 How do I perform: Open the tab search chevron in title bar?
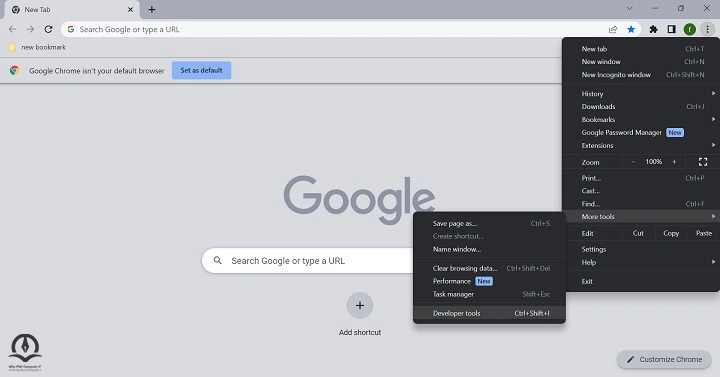click(x=630, y=8)
